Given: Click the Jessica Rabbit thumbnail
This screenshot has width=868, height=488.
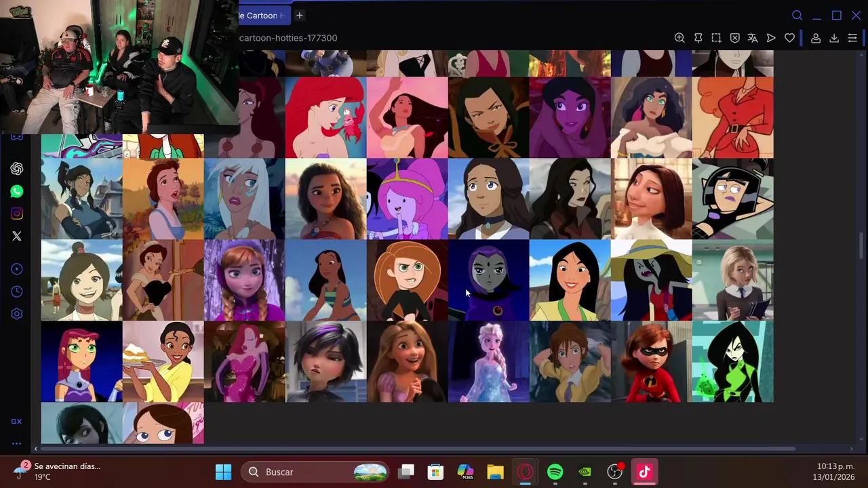Looking at the screenshot, I should [244, 361].
